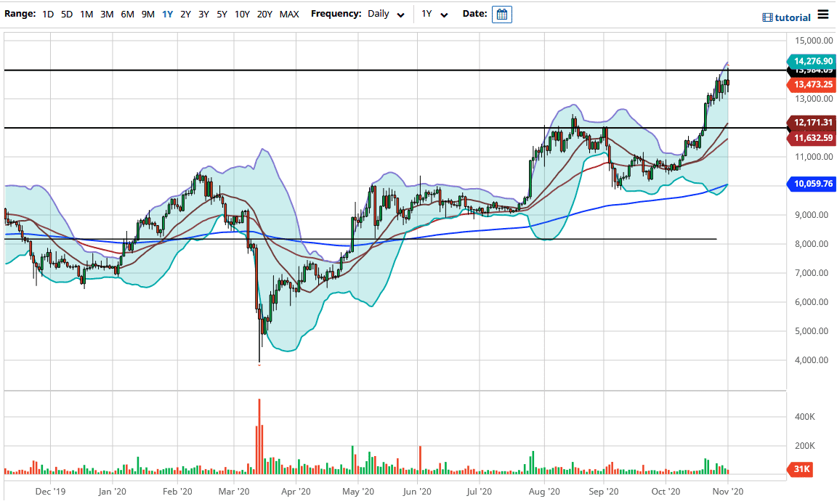Select the 3M range option
The height and width of the screenshot is (504, 837).
click(106, 13)
